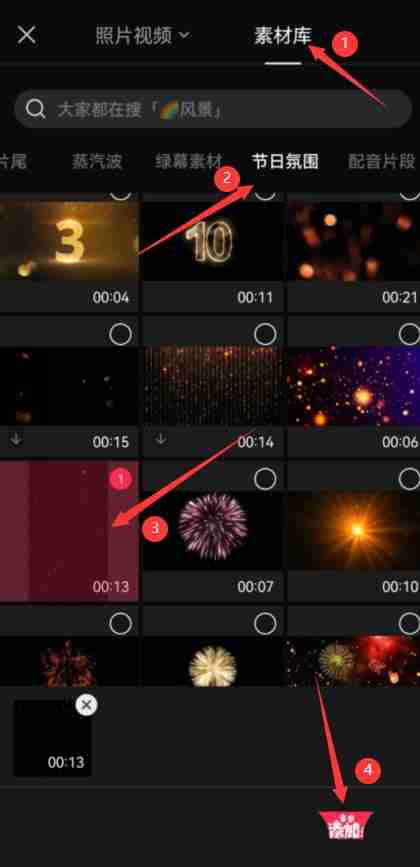Open the 配音片段 category tab
420x867 pixels.
[382, 161]
